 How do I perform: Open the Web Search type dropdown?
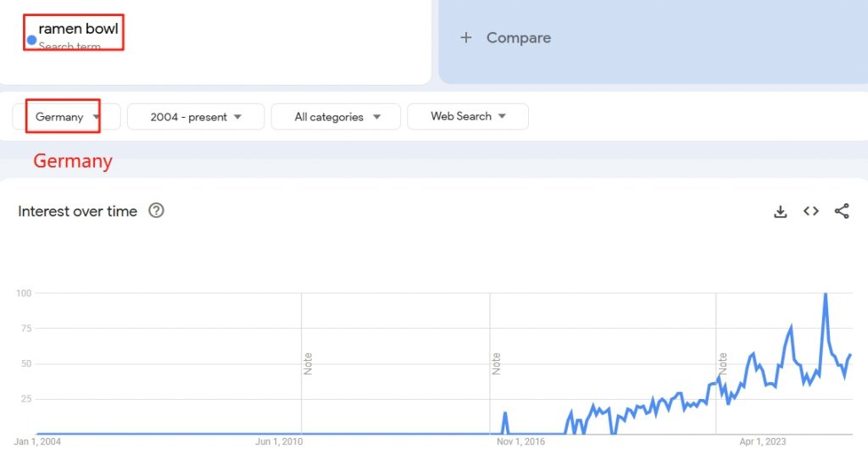click(468, 116)
